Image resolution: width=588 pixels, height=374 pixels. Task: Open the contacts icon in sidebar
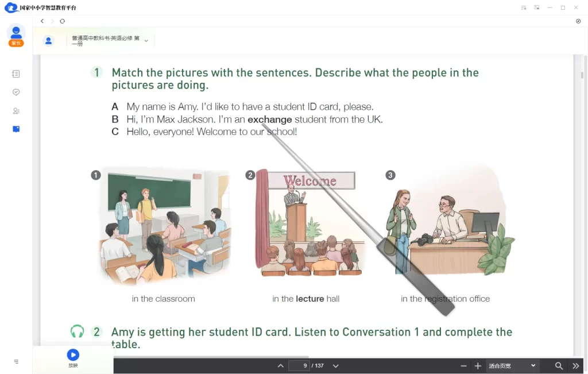pos(16,111)
